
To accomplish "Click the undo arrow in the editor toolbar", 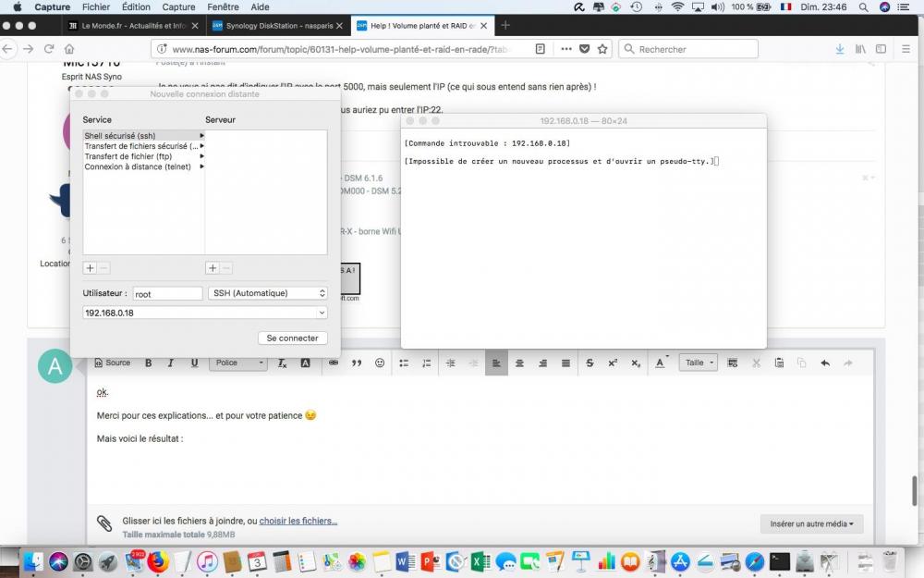I will pos(825,363).
